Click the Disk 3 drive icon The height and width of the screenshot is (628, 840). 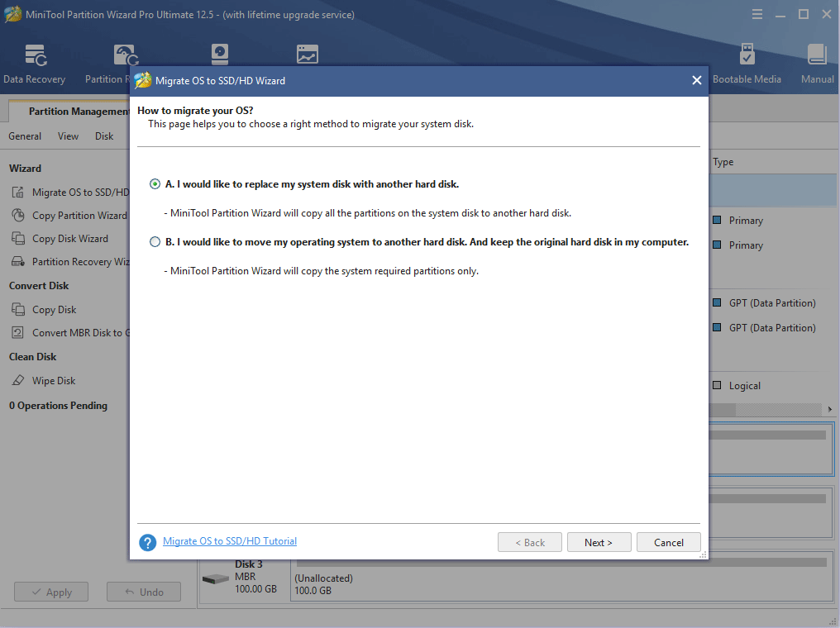(x=216, y=578)
